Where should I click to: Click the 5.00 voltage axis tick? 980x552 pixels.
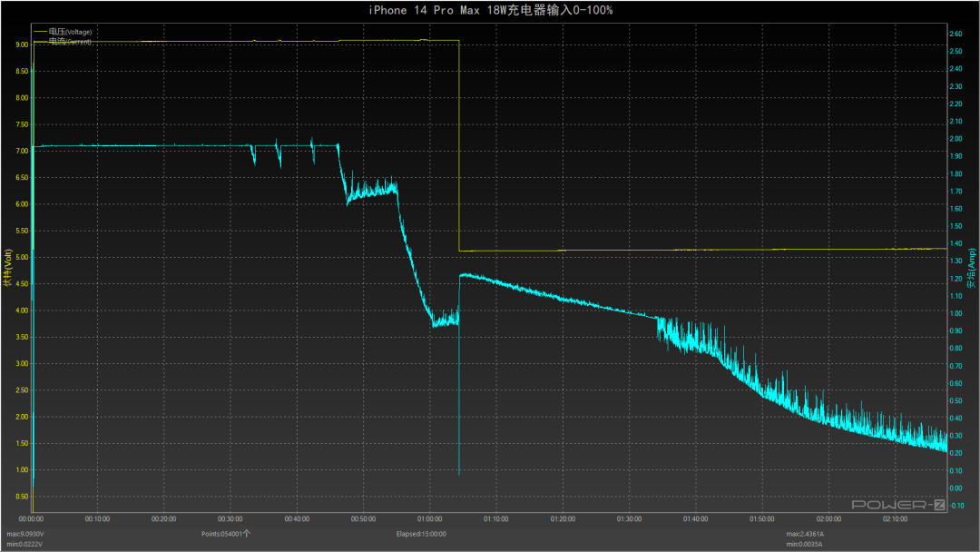click(x=22, y=258)
